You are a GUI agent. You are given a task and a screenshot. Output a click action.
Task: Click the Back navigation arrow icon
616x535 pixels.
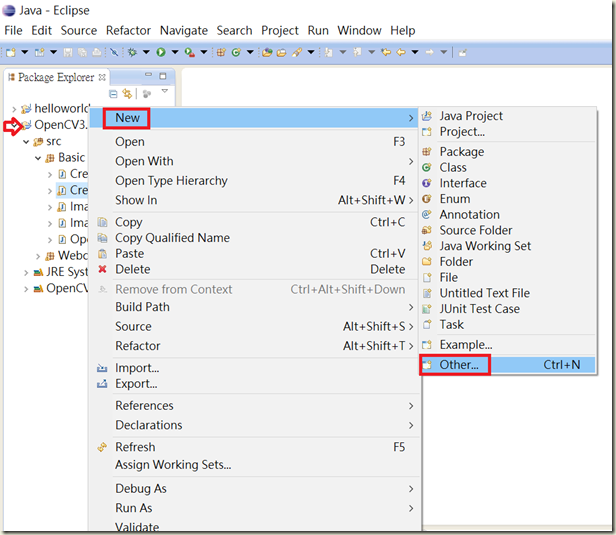[x=401, y=52]
